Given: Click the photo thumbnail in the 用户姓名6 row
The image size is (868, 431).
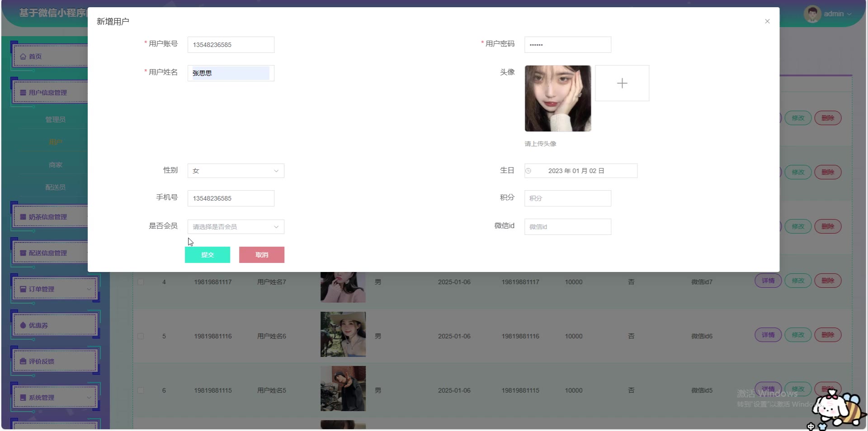Looking at the screenshot, I should click(343, 334).
